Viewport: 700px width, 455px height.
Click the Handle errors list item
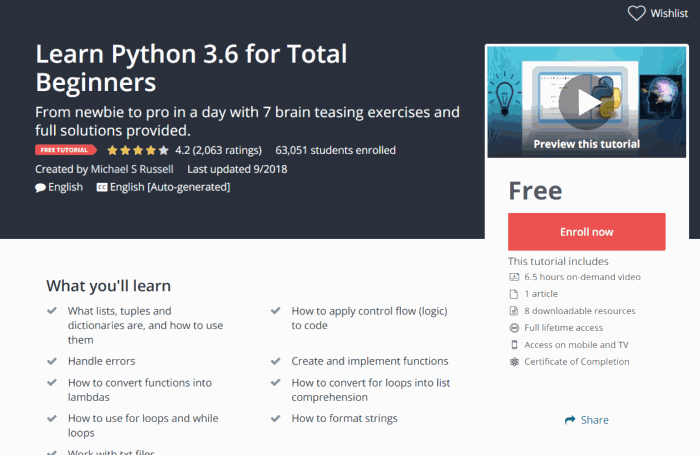tap(101, 361)
